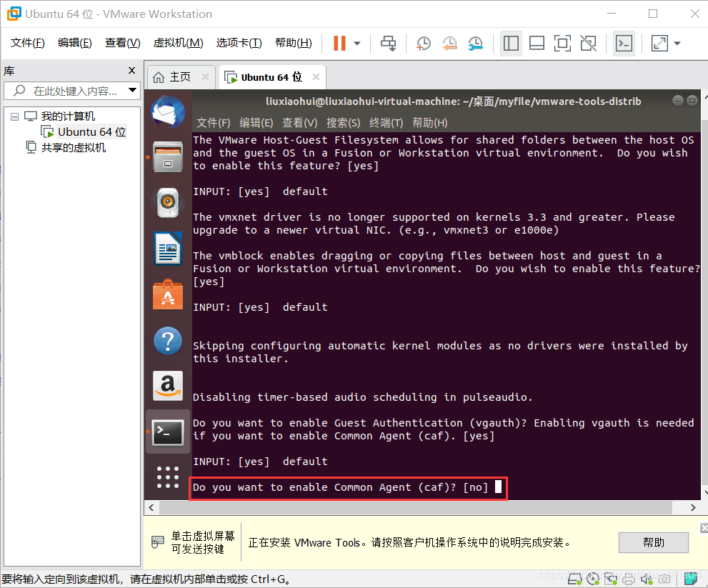708x588 pixels.
Task: Open the 文件(F) menu in VMware
Action: 28,43
